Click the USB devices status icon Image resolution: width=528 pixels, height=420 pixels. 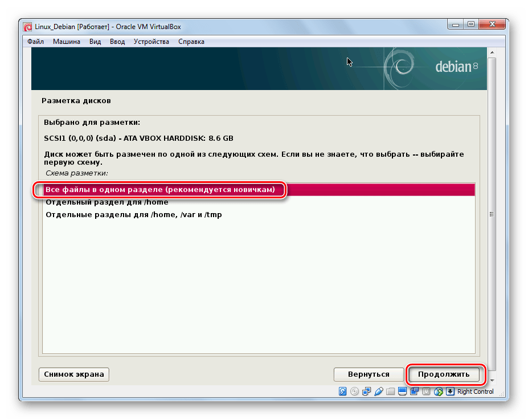pos(378,392)
